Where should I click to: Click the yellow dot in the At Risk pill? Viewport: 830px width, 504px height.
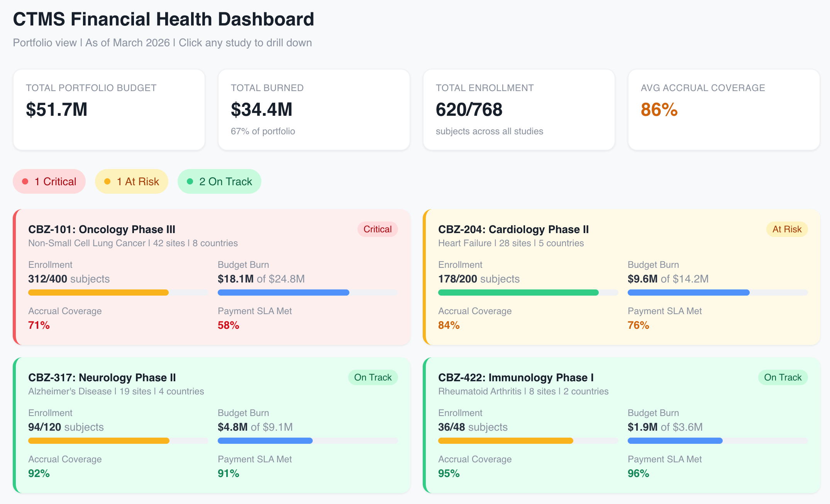point(107,181)
